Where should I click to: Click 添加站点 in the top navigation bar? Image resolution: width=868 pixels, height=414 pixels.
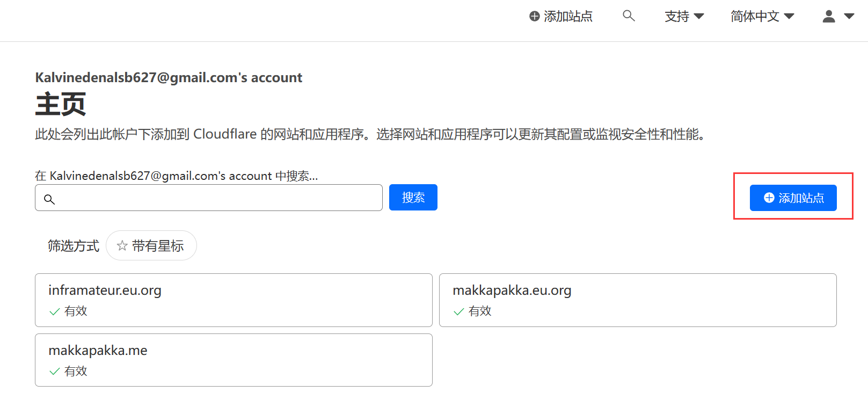[x=567, y=17]
